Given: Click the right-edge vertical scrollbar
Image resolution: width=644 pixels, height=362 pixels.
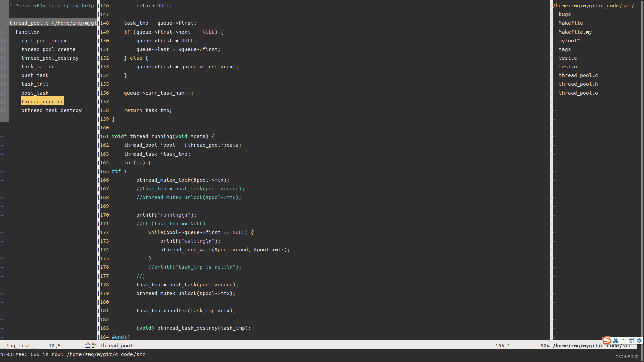Looking at the screenshot, I should pyautogui.click(x=642, y=168).
